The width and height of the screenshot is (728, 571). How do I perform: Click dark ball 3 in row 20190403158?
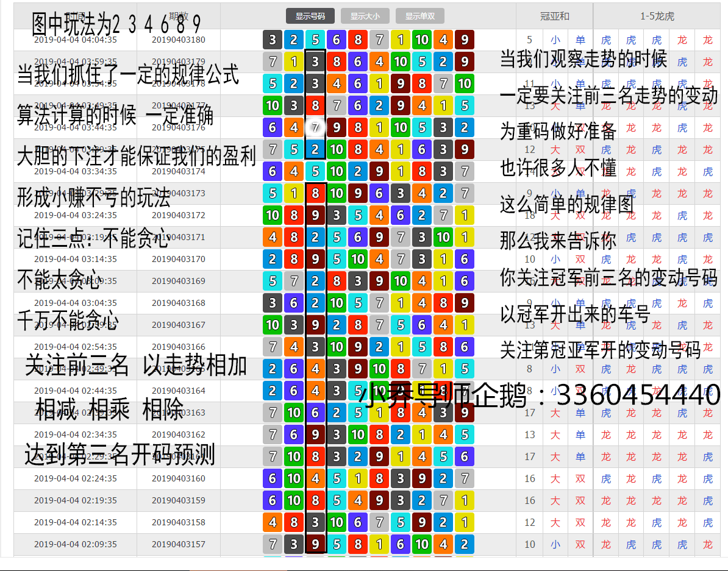pos(315,522)
